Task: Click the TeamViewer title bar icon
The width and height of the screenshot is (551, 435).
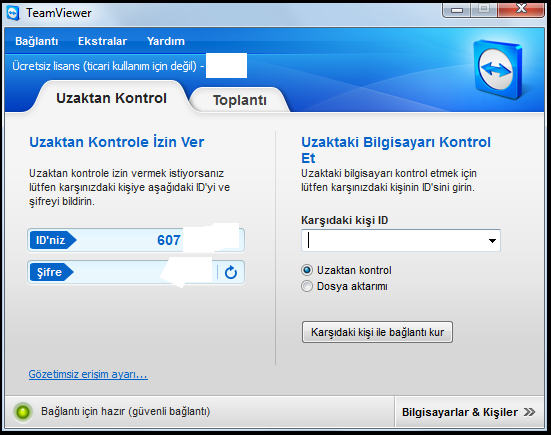Action: tap(13, 13)
